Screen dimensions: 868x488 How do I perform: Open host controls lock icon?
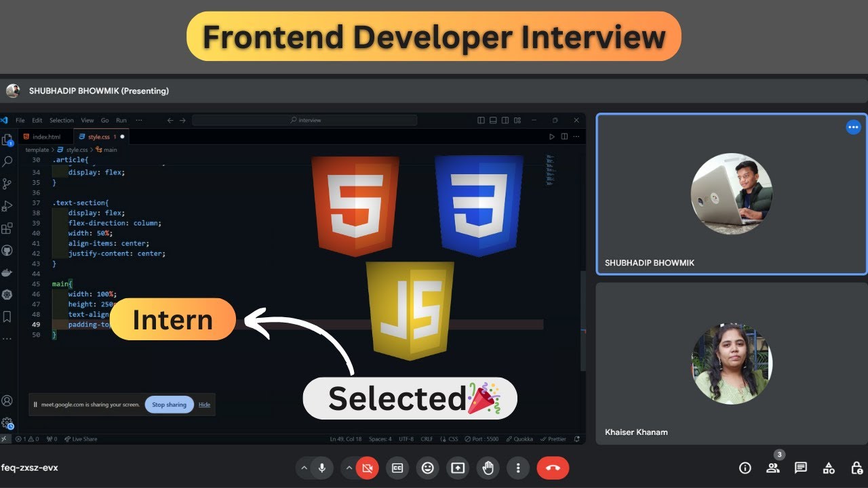[856, 468]
